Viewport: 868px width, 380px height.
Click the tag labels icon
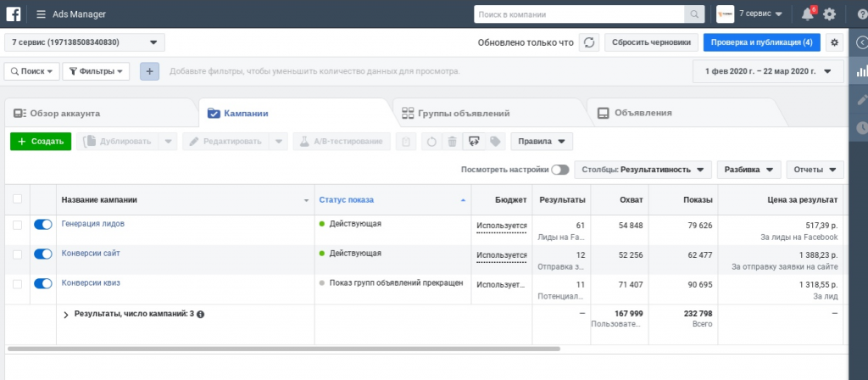495,142
